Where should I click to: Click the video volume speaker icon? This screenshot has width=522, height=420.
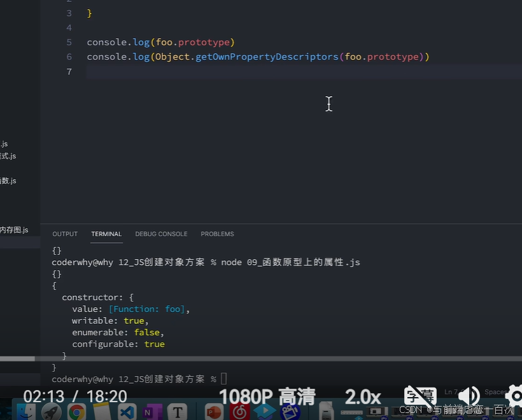[x=469, y=396]
